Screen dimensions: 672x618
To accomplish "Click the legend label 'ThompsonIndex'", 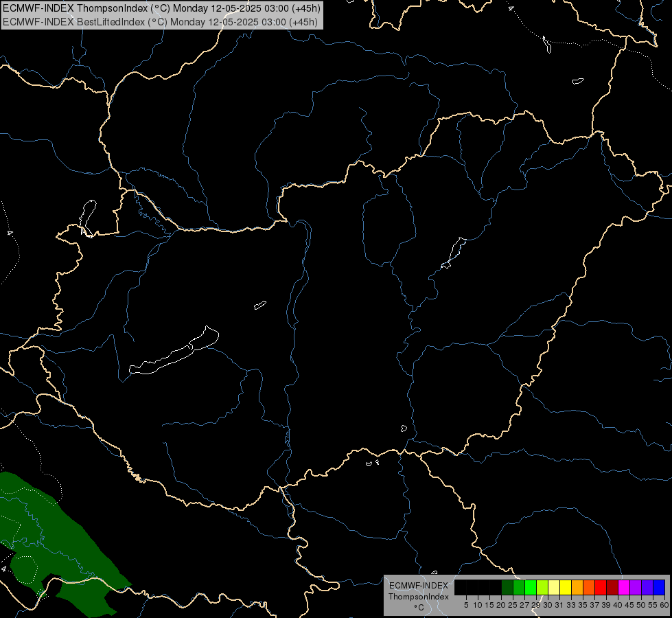I will coord(419,597).
